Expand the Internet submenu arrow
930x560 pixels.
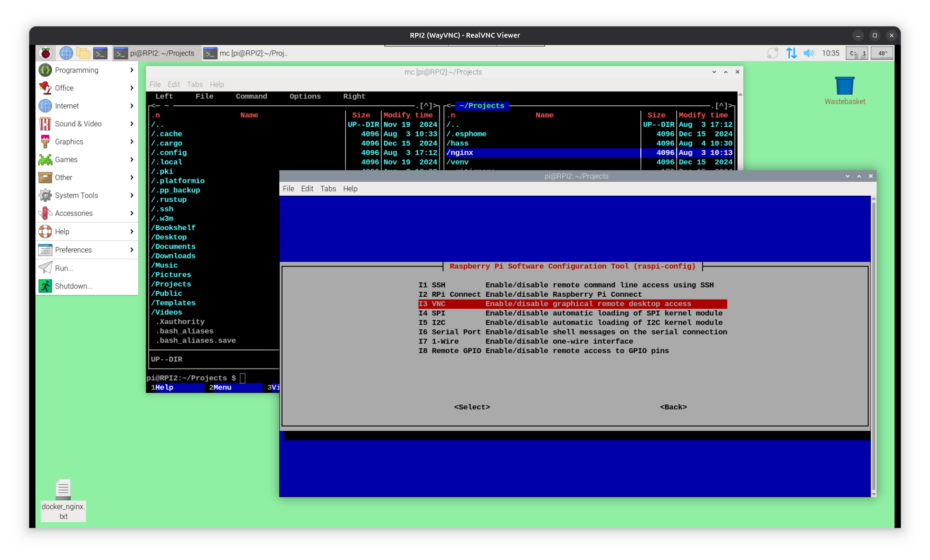[x=132, y=106]
